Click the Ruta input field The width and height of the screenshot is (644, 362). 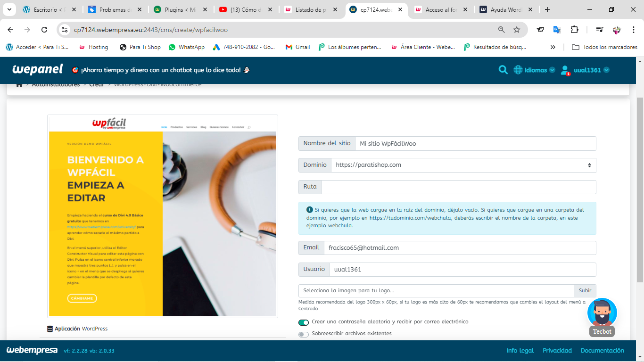[459, 187]
